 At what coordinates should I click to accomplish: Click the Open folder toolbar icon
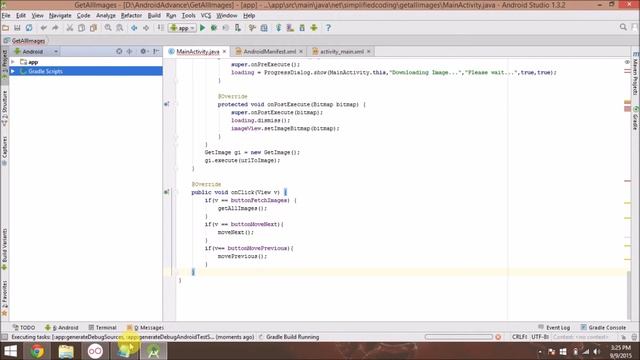[x=6, y=28]
